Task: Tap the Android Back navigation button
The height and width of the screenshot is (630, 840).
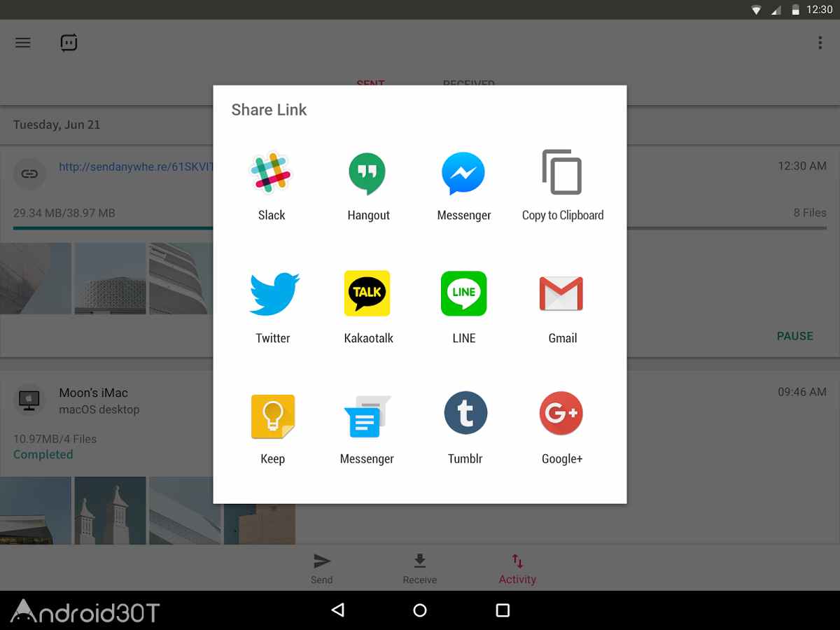Action: tap(337, 610)
